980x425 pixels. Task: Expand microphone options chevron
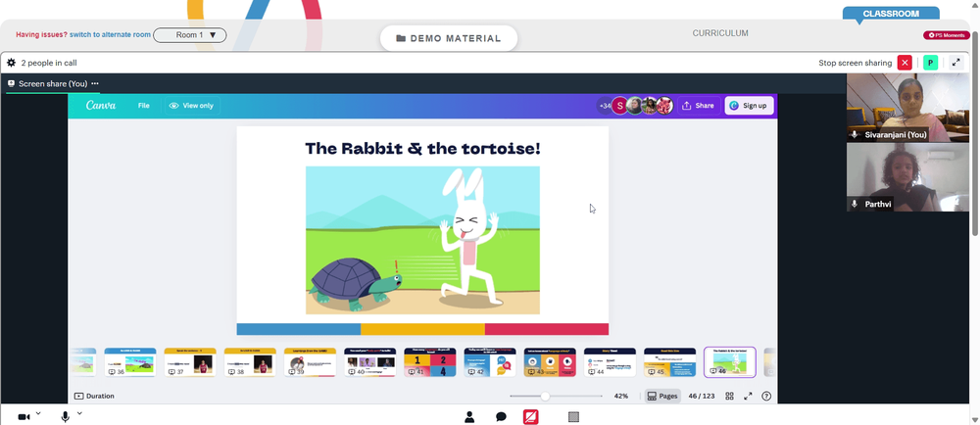click(x=79, y=413)
